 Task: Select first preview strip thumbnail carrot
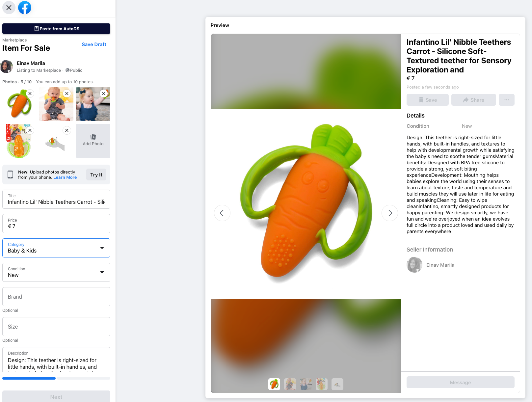pyautogui.click(x=274, y=384)
